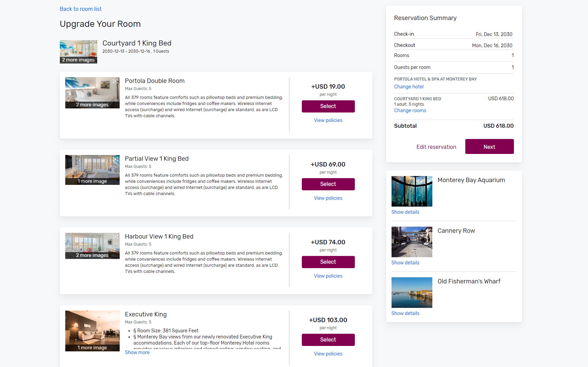Click the Change hotel link

[409, 87]
